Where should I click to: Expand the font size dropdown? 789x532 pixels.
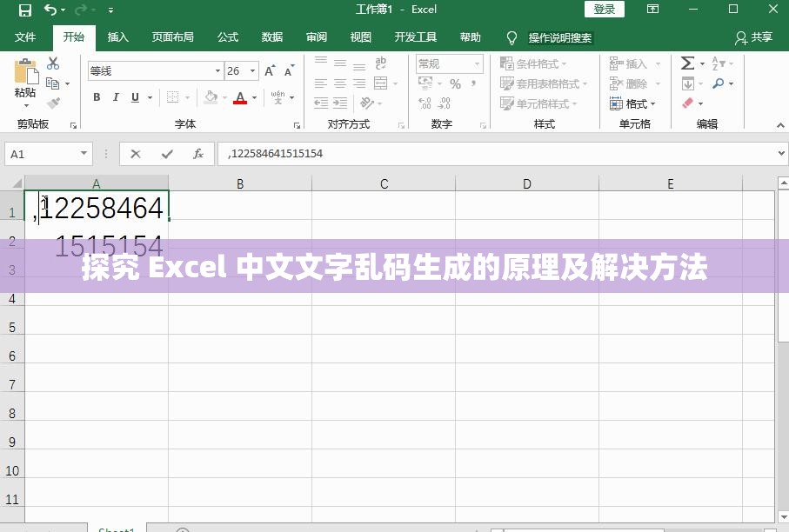251,70
